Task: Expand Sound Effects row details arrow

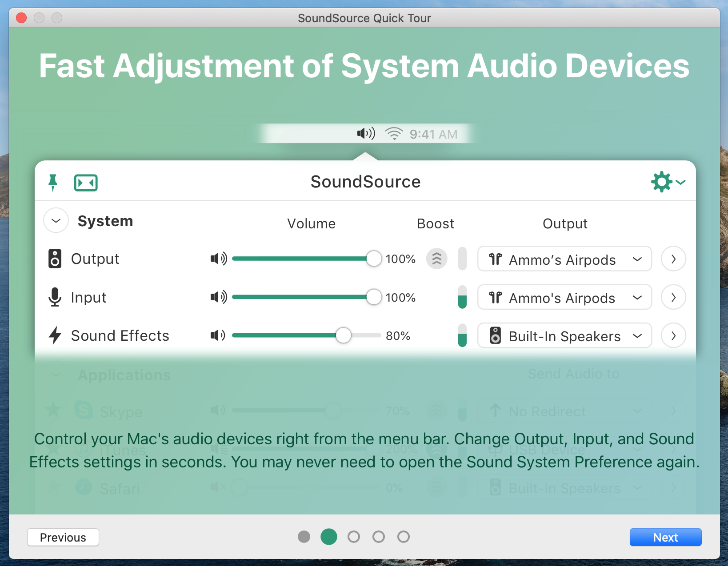Action: [x=673, y=335]
